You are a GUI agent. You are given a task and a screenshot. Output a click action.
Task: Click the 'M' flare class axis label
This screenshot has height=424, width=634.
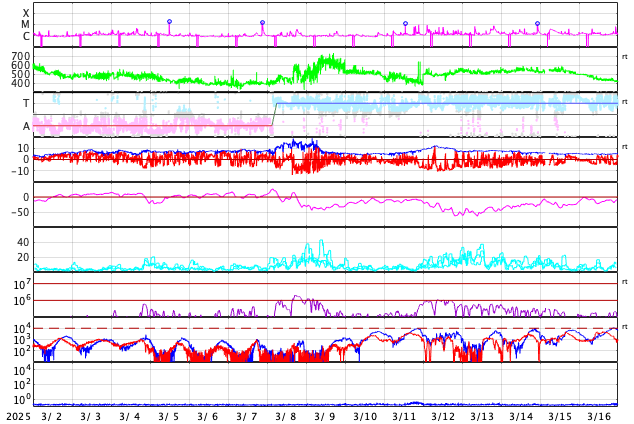tap(26, 25)
